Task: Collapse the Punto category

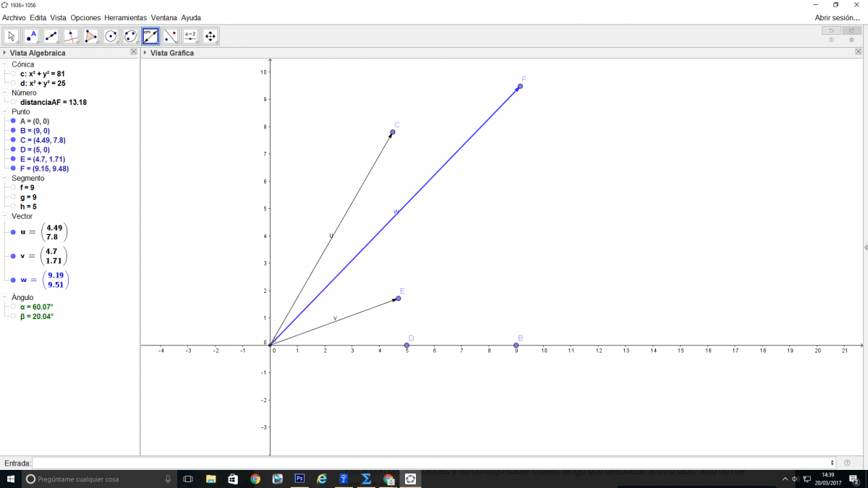Action: (x=6, y=112)
